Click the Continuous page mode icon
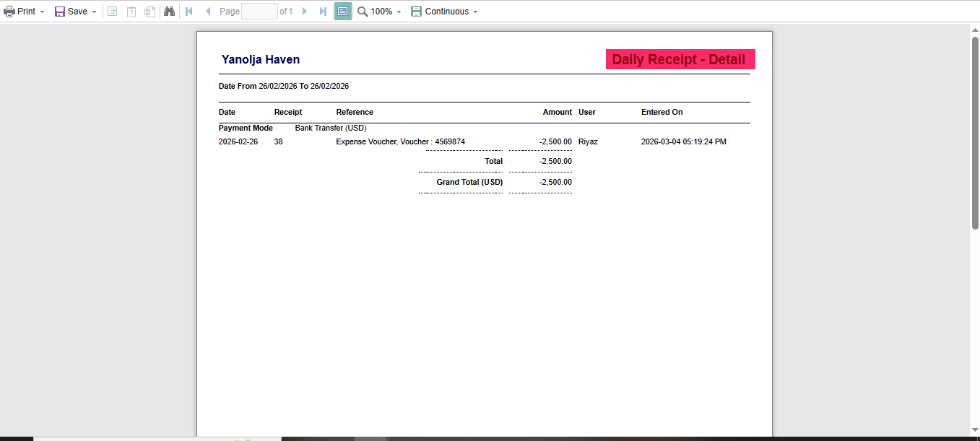Image resolution: width=980 pixels, height=441 pixels. click(x=417, y=12)
